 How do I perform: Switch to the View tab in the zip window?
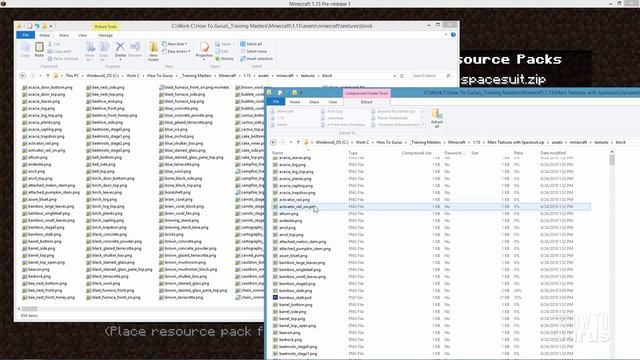coord(333,102)
